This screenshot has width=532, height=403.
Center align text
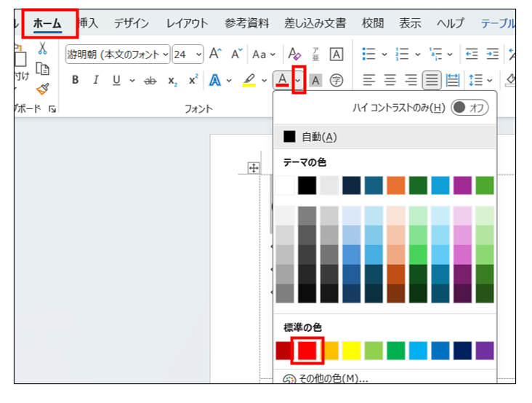(390, 81)
